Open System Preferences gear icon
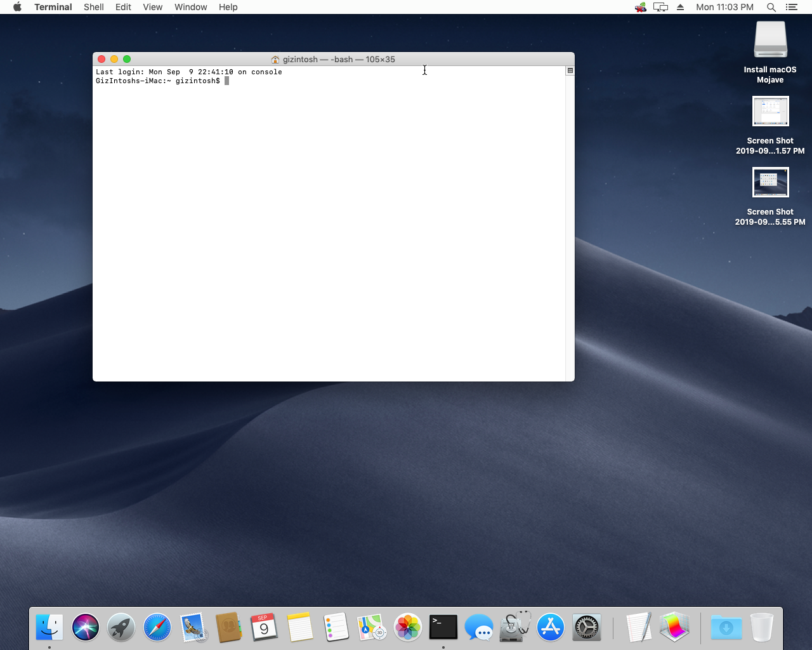The image size is (812, 650). pyautogui.click(x=587, y=628)
